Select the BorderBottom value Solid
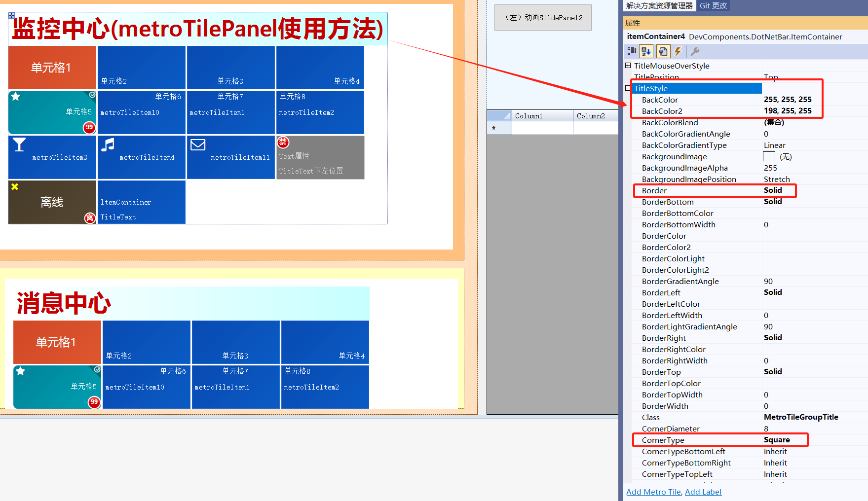 click(x=773, y=202)
